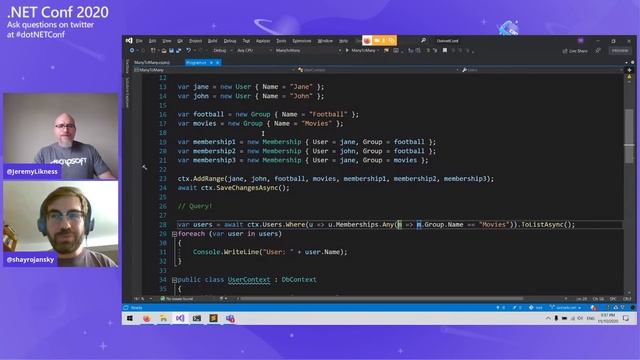Image resolution: width=640 pixels, height=360 pixels.
Task: Open the Project menu
Action: click(x=195, y=41)
